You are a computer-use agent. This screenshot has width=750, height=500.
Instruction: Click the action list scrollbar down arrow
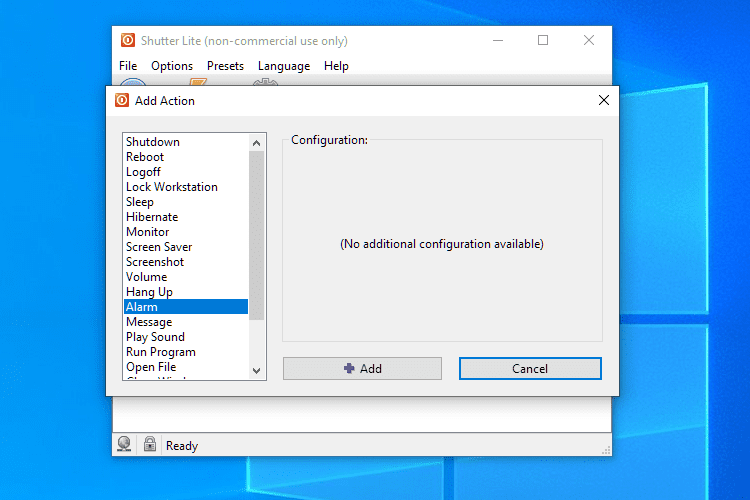tap(256, 370)
